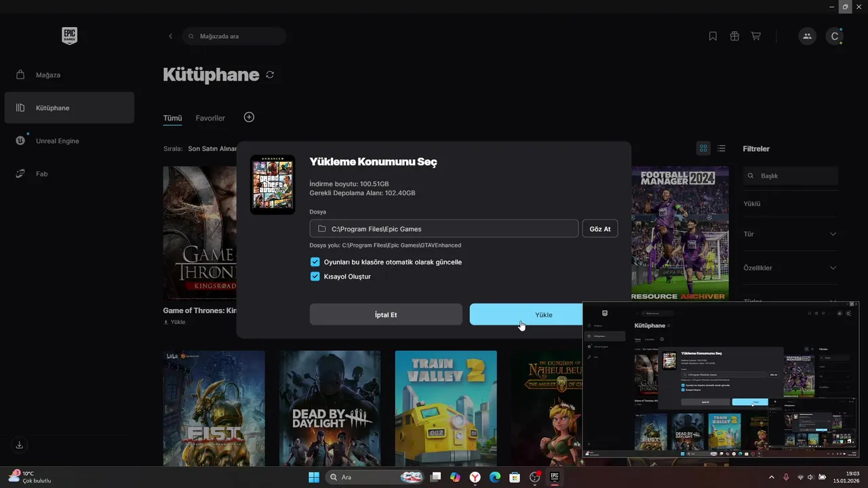Click the Göz At browse button
This screenshot has width=868, height=488.
600,228
